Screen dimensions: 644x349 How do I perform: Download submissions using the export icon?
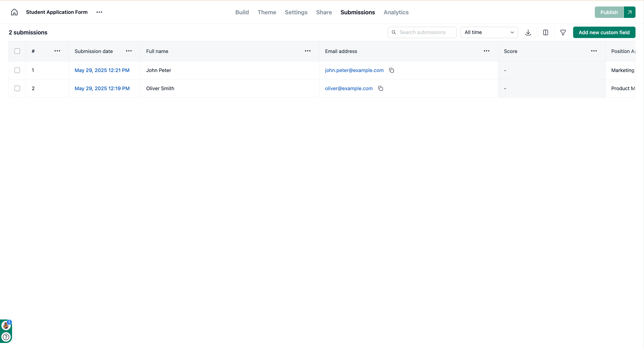point(528,32)
